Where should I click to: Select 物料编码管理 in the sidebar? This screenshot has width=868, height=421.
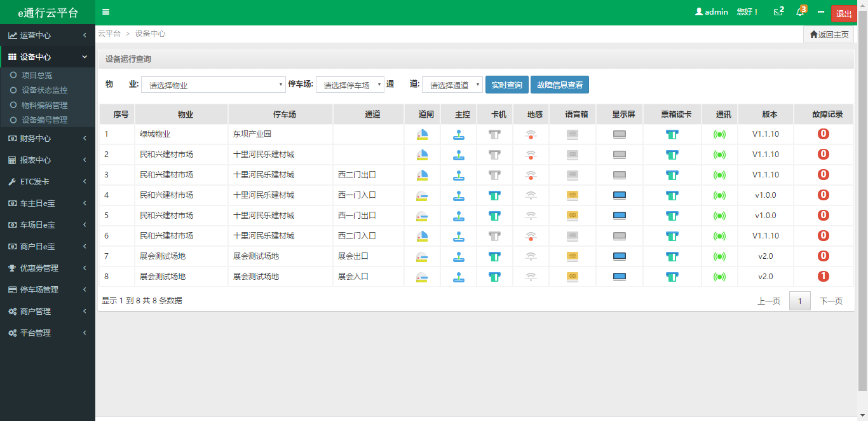(x=44, y=105)
